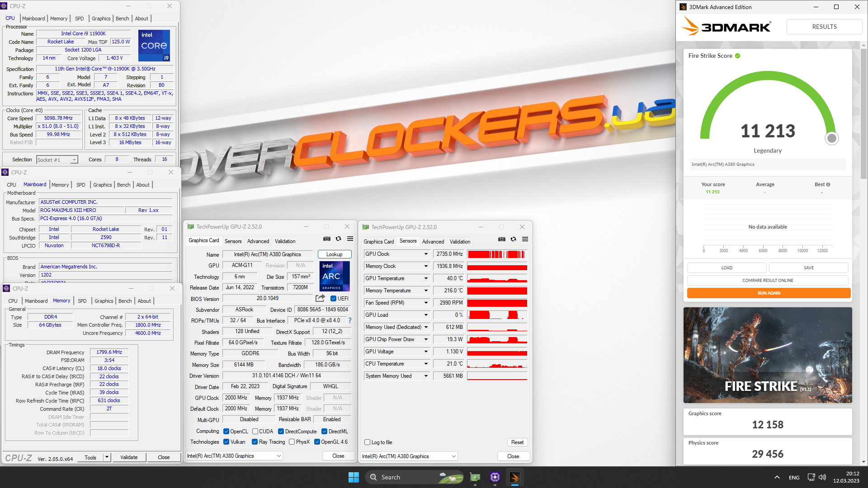This screenshot has width=868, height=488.
Task: Click the Validate button in CPU-Z
Action: pos(129,457)
